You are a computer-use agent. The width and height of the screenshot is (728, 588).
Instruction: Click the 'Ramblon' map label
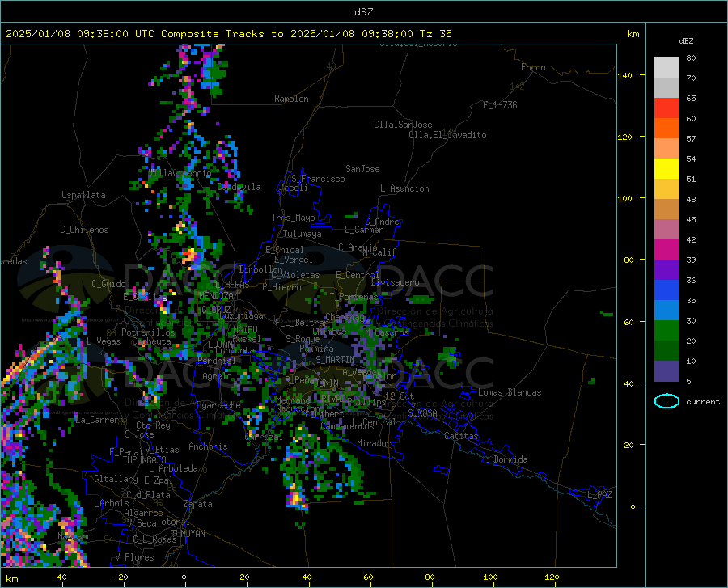(x=291, y=99)
